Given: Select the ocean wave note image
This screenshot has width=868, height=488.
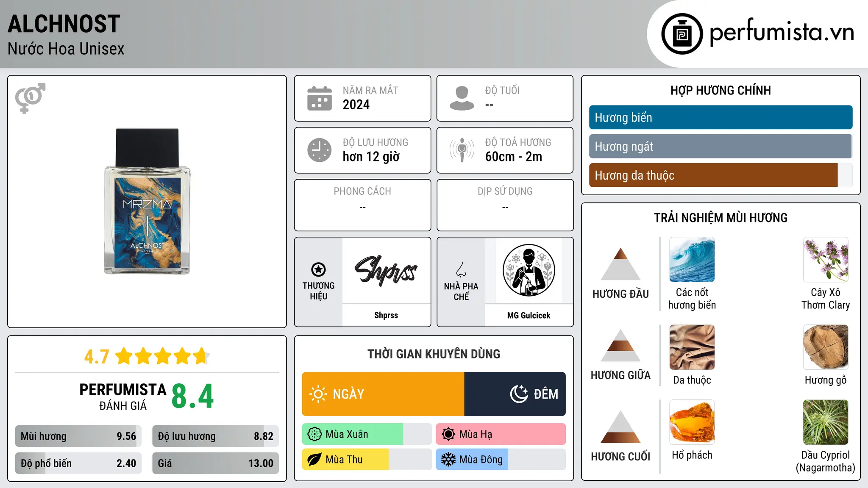Looking at the screenshot, I should pyautogui.click(x=692, y=260).
